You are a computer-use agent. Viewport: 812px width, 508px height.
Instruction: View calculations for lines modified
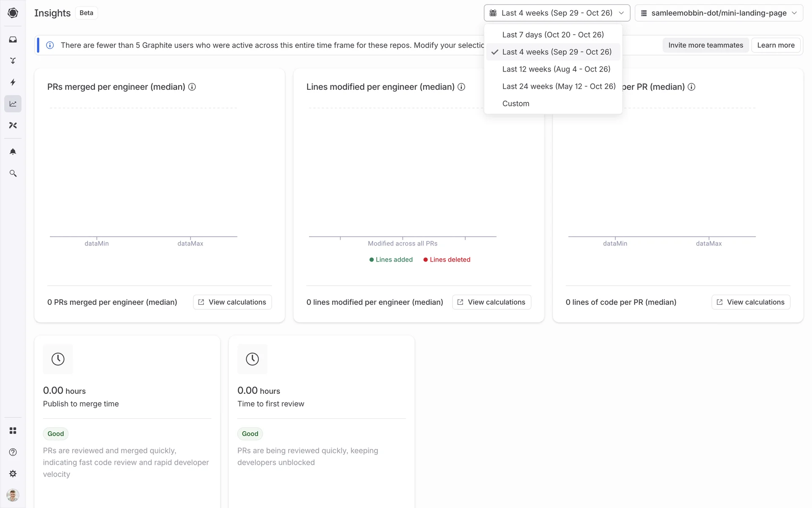pyautogui.click(x=491, y=302)
